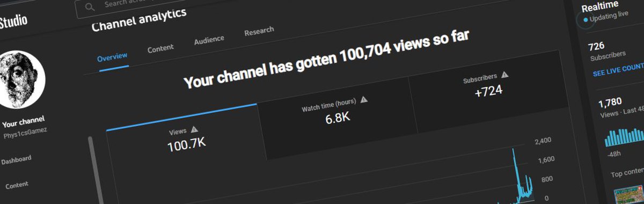Open Content in the left sidebar

(x=17, y=185)
